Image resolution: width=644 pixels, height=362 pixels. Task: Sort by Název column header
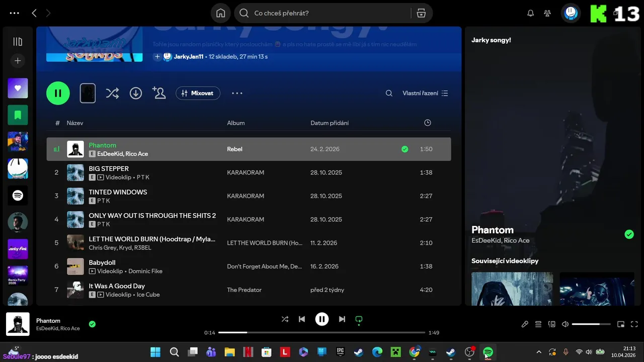[75, 123]
